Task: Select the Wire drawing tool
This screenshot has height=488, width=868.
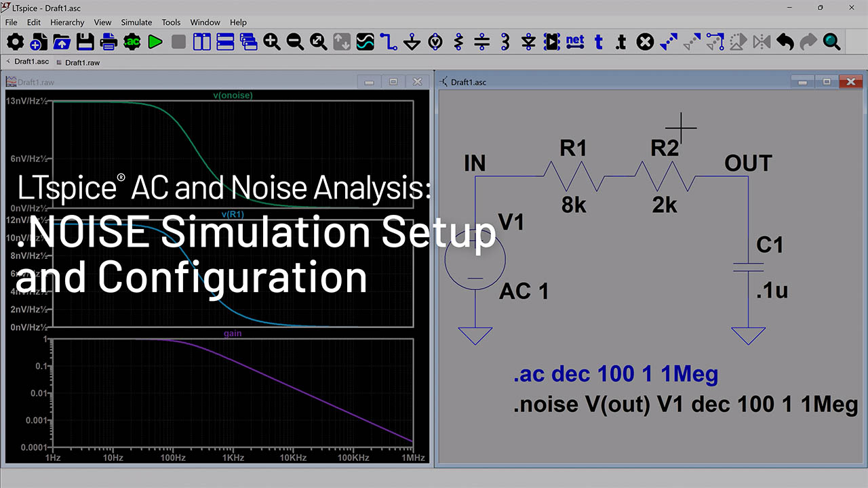Action: (389, 42)
